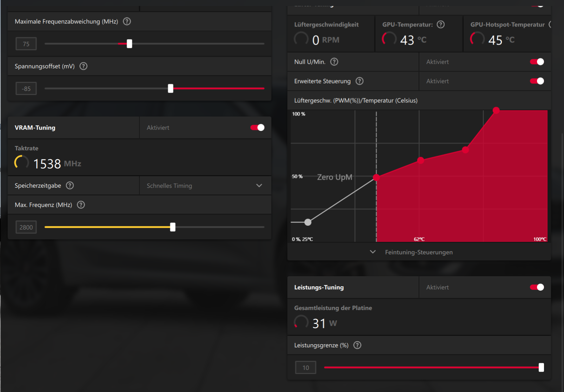
Task: Open help icon next to Spannungsoffset (mV)
Action: [84, 66]
